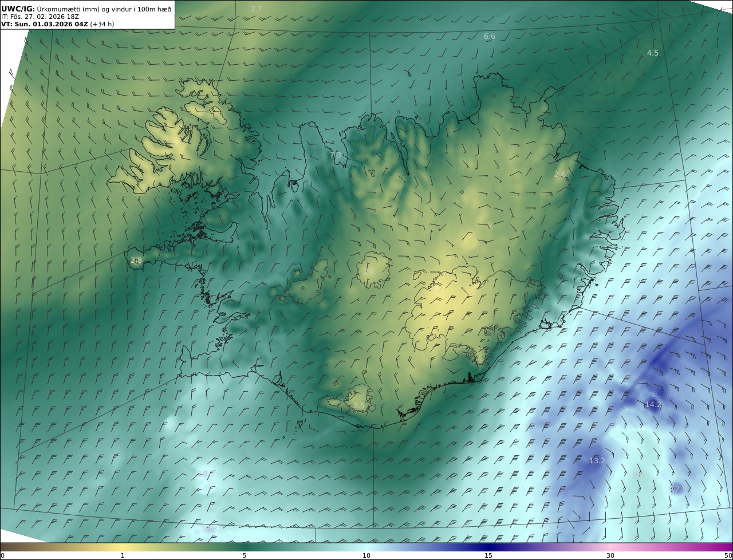Click the 30 tick on color scale
The image size is (733, 560).
tap(610, 556)
